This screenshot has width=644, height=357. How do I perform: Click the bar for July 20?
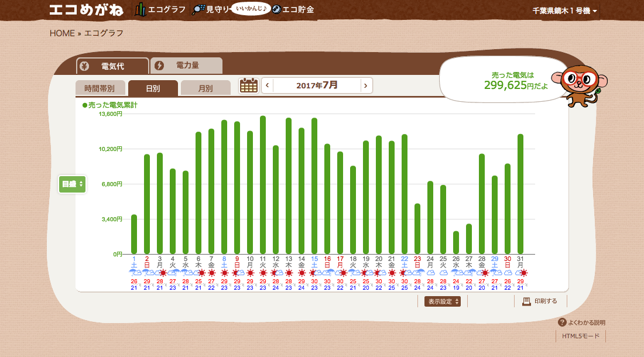click(379, 195)
